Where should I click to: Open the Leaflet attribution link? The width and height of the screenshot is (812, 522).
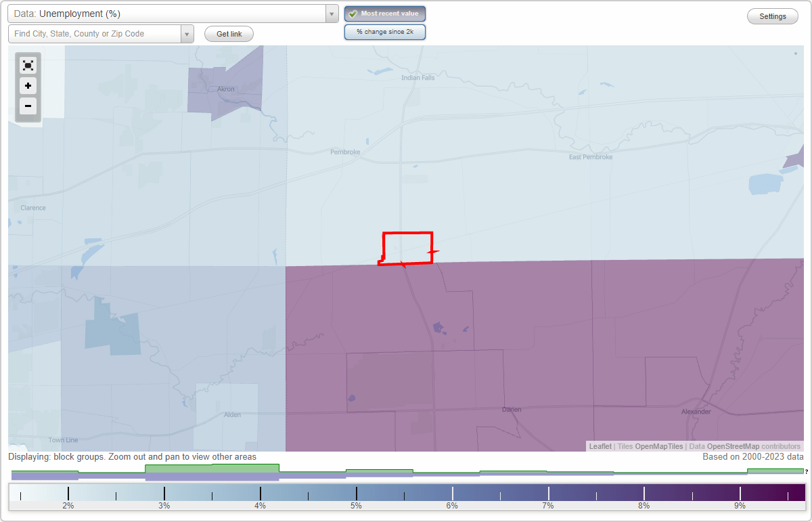pos(600,446)
